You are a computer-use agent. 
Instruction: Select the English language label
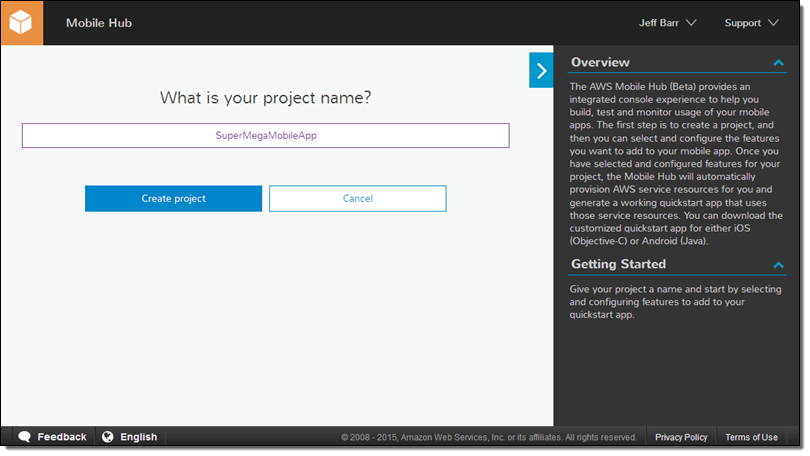[139, 437]
